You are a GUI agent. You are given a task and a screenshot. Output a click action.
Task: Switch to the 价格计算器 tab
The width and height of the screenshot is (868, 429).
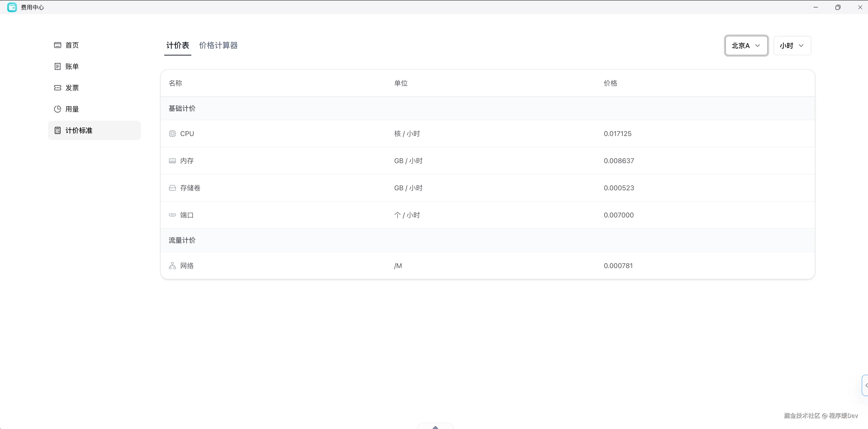coord(218,46)
